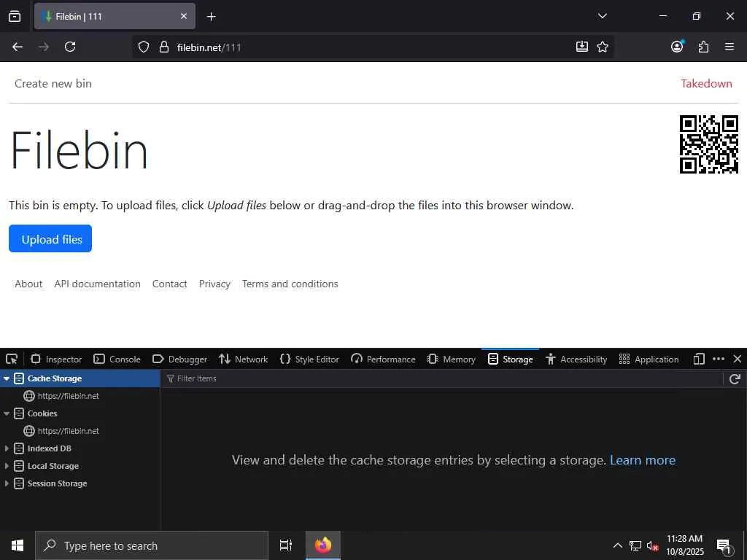747x560 pixels.
Task: Click the forward navigation arrow
Action: [44, 47]
